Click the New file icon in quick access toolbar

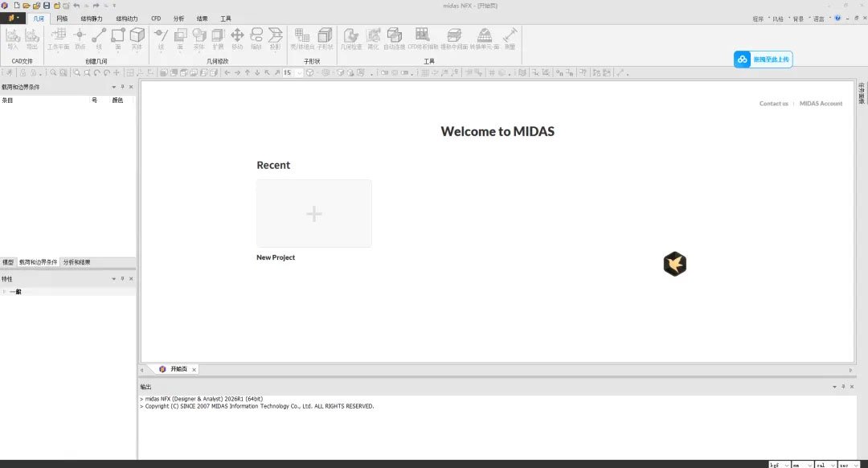coord(17,6)
